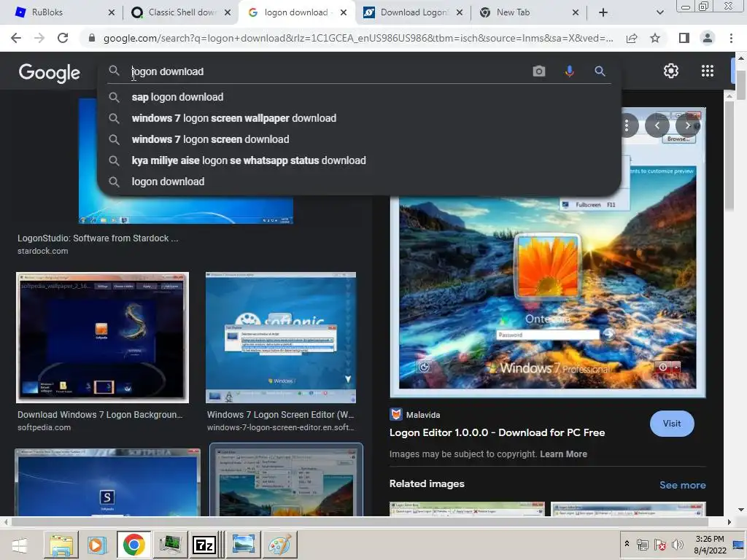Expand the tab search dropdown
This screenshot has width=747, height=560.
point(659,12)
